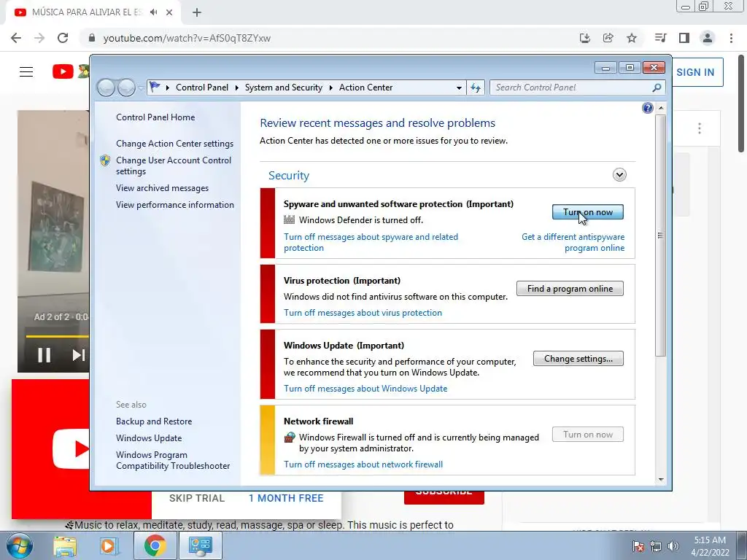The image size is (747, 560).
Task: Open recent pages dropdown beside navigation buttons
Action: point(141,88)
